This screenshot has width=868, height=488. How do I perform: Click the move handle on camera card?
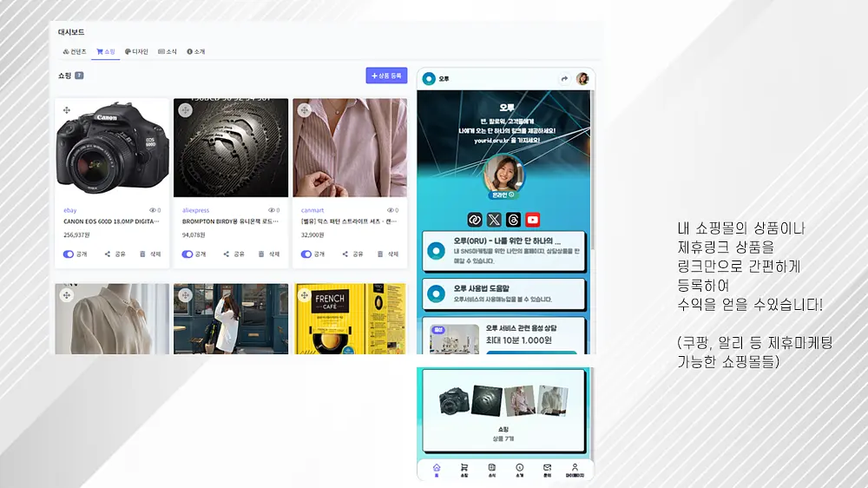tap(67, 110)
